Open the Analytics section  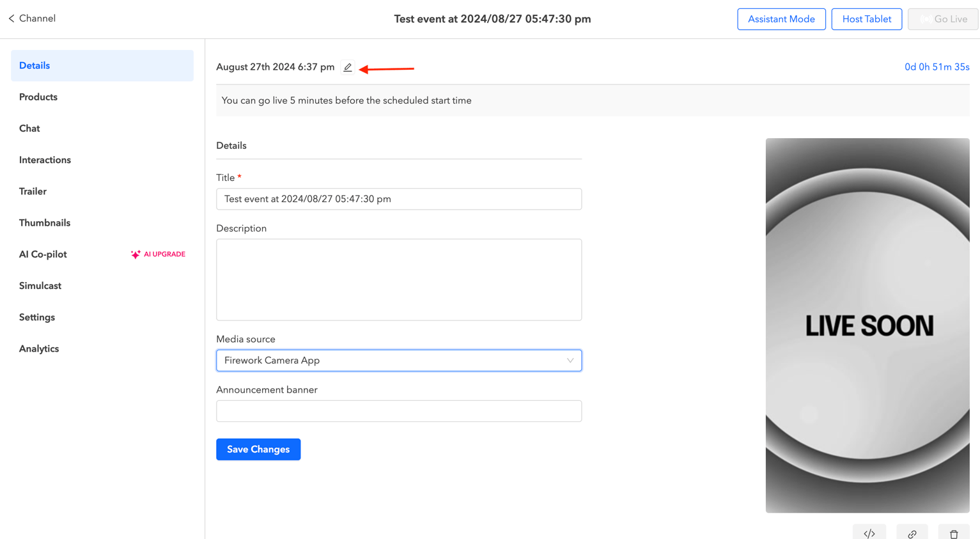pos(39,348)
